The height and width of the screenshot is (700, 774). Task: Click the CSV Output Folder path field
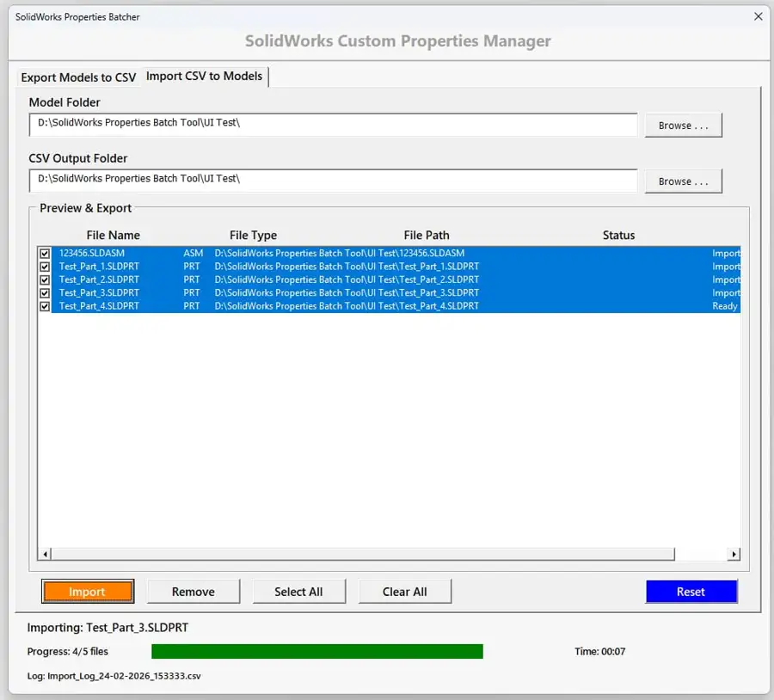point(334,181)
